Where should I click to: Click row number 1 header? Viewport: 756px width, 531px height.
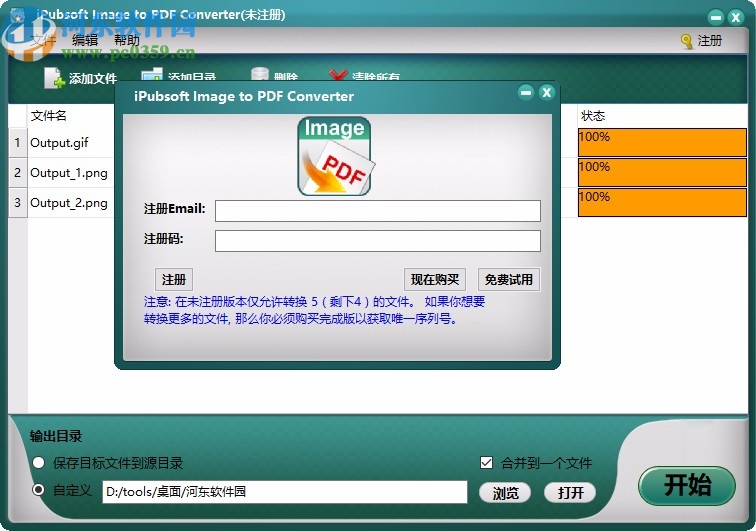[x=18, y=143]
